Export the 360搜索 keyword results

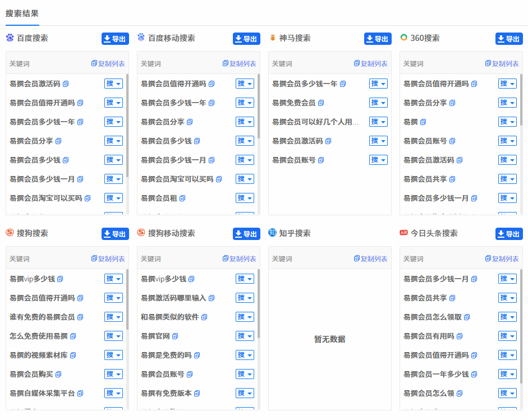tap(509, 39)
